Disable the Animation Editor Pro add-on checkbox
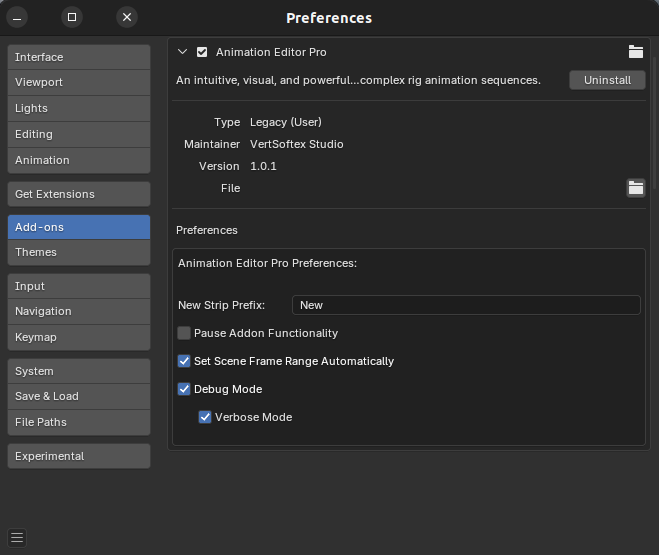The image size is (659, 555). pyautogui.click(x=202, y=52)
